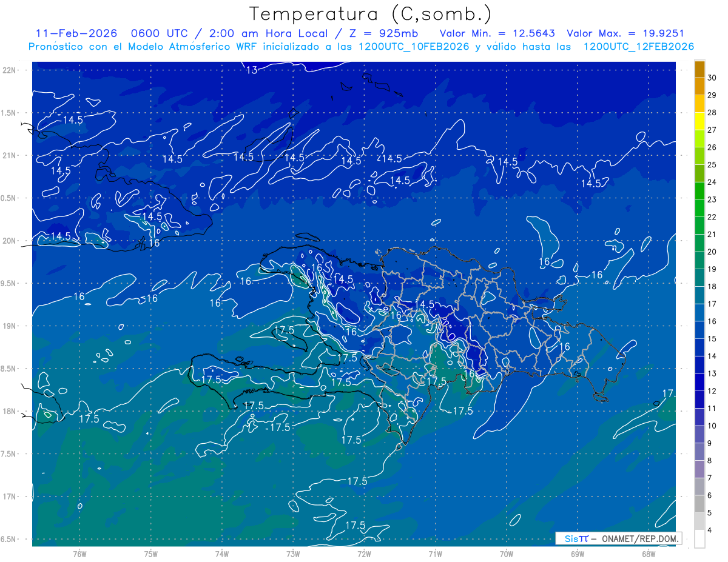Pick the blue legend swatch between 14 and 15
The height and width of the screenshot is (562, 728).
(x=699, y=347)
